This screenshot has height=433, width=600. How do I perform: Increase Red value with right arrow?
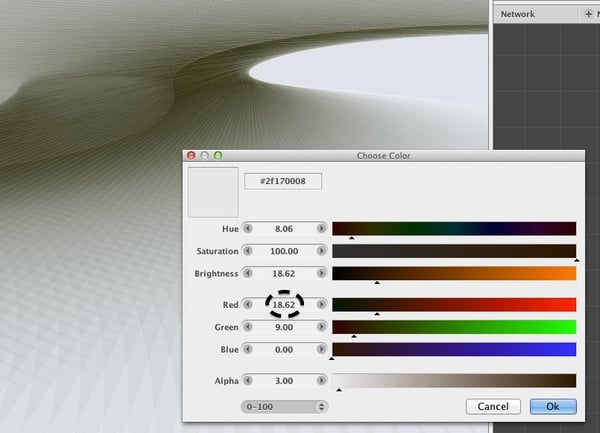pyautogui.click(x=321, y=304)
